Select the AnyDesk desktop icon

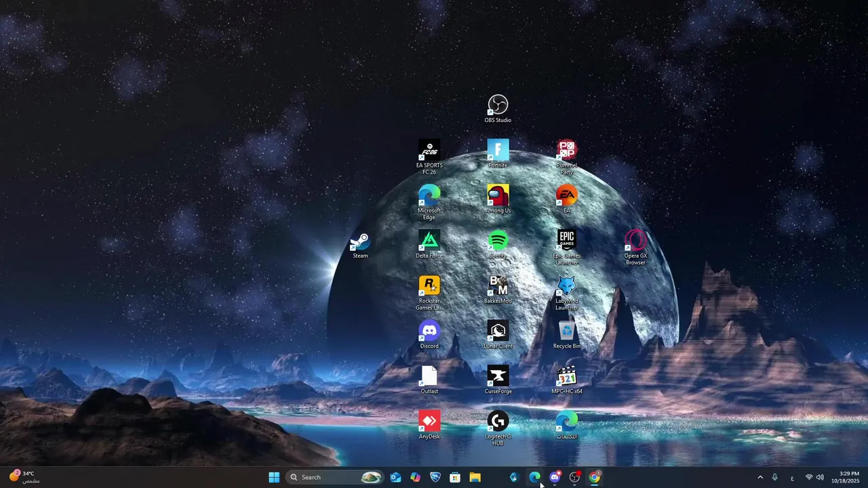[429, 426]
